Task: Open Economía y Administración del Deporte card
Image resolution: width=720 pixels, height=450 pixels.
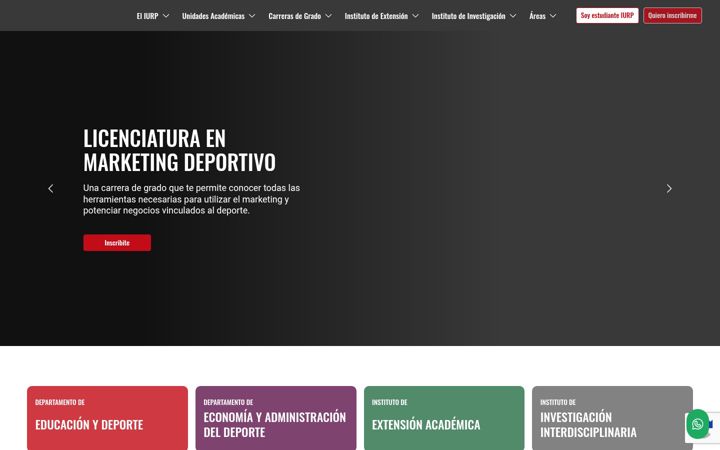Action: 276,418
